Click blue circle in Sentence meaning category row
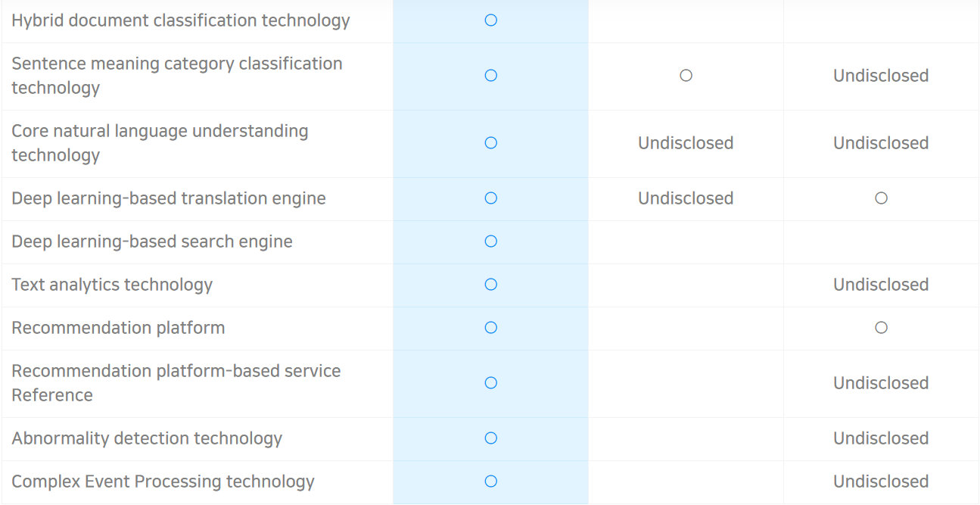Viewport: 980px width, 505px height. point(490,76)
